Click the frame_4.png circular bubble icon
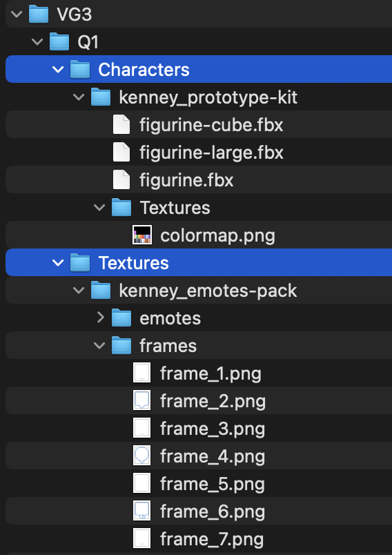The width and height of the screenshot is (392, 555). (142, 456)
